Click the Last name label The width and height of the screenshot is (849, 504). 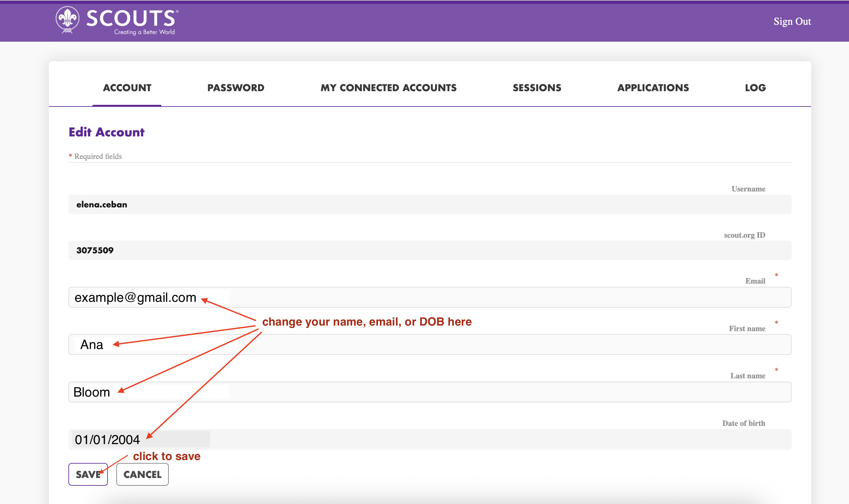click(747, 376)
